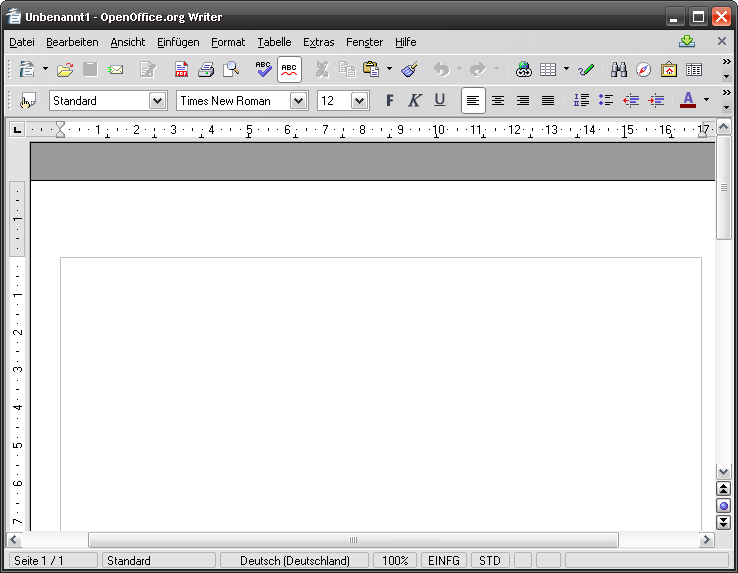This screenshot has height=573, width=738.
Task: Open the font size 12 dropdown
Action: tap(360, 100)
